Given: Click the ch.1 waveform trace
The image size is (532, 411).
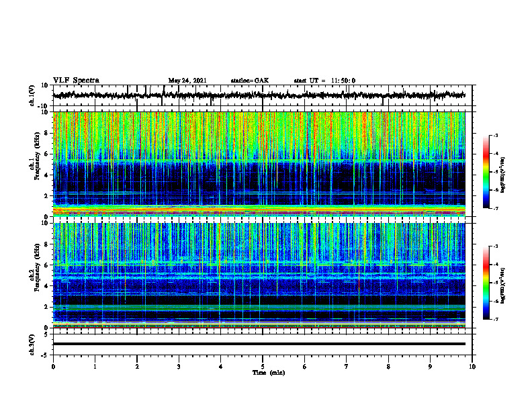Looking at the screenshot, I should 259,95.
